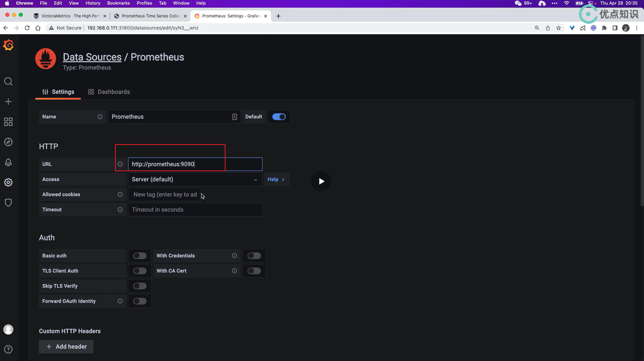Click the browser back button

coord(6,28)
